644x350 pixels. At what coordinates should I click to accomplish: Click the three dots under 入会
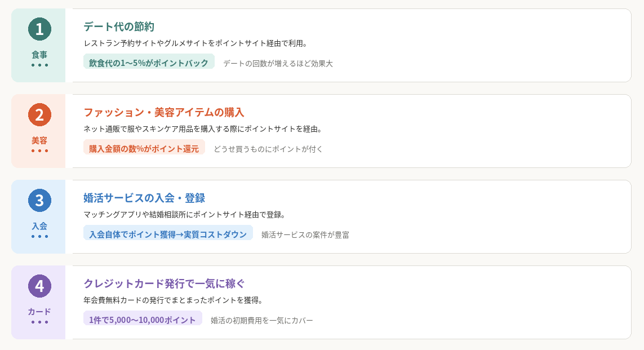coord(39,237)
